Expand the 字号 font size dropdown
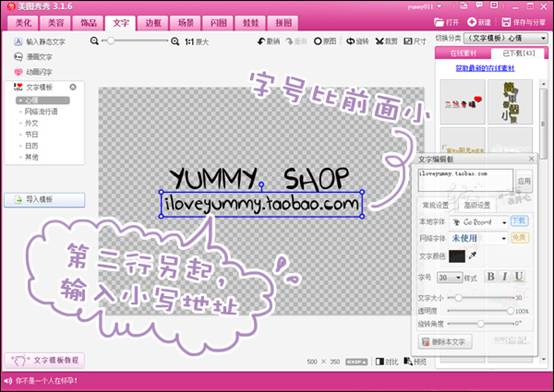Viewport: 554px width, 392px height. (x=450, y=277)
